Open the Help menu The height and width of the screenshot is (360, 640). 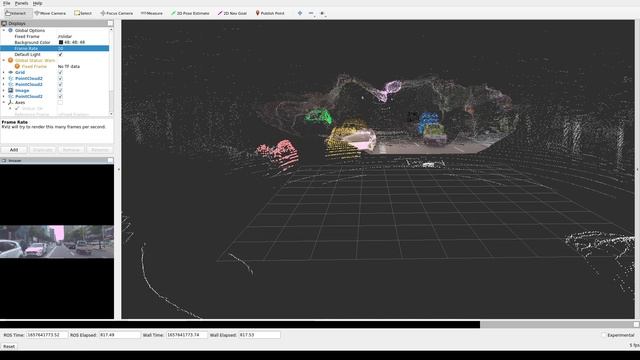click(37, 3)
